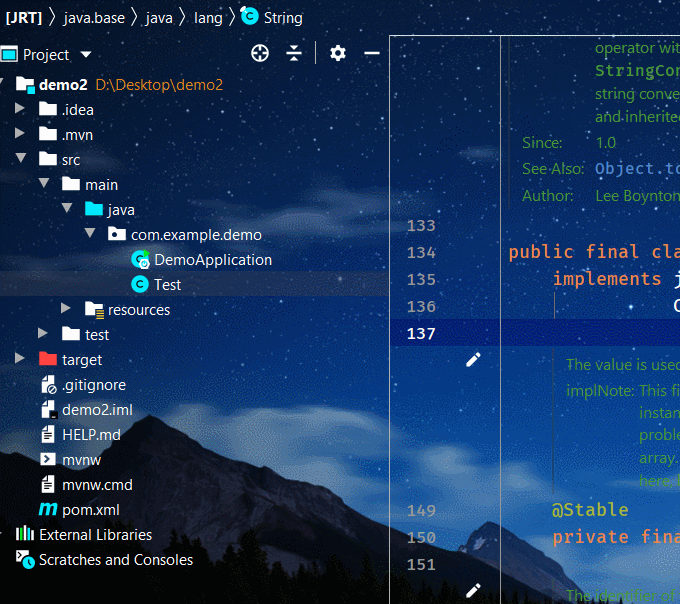Hide the Project tool window with minus icon
Viewport: 680px width, 604px height.
[371, 53]
